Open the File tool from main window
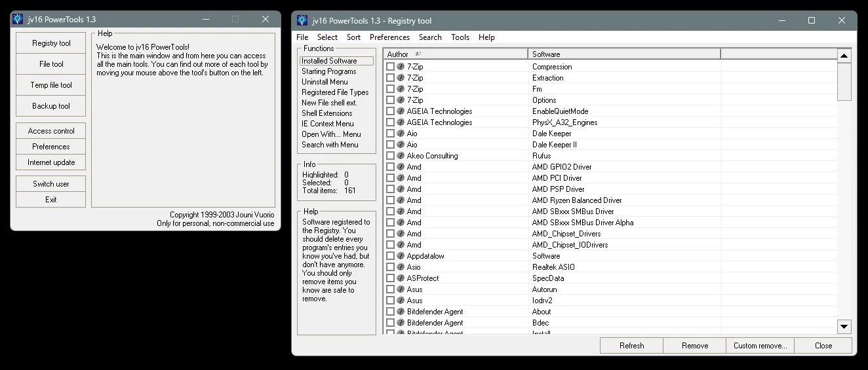868x370 pixels. click(51, 64)
